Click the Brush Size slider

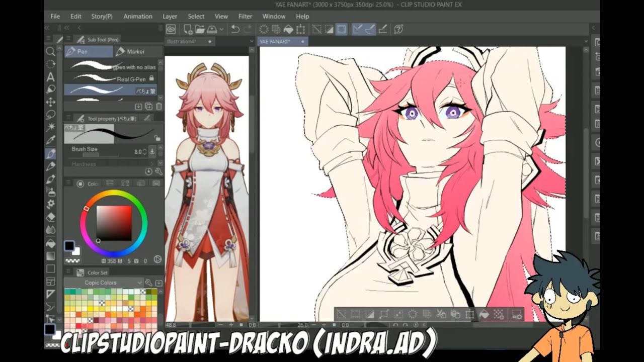(x=101, y=155)
